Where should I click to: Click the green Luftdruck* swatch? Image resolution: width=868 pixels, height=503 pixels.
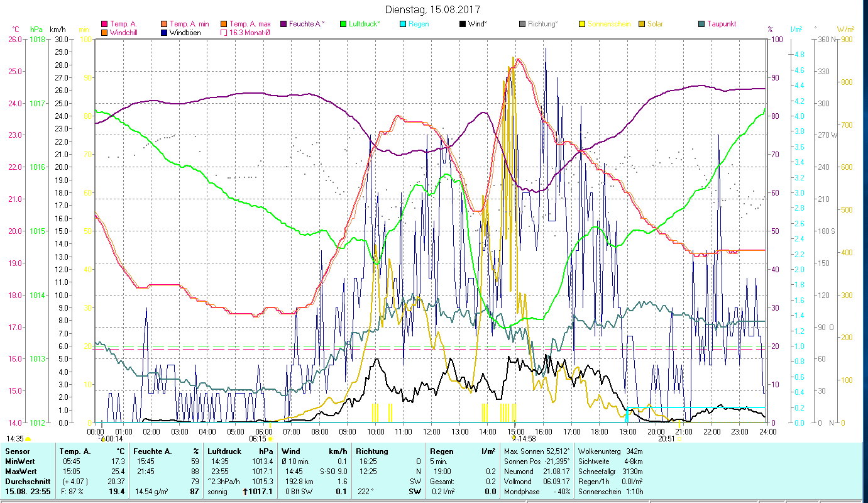click(x=343, y=24)
